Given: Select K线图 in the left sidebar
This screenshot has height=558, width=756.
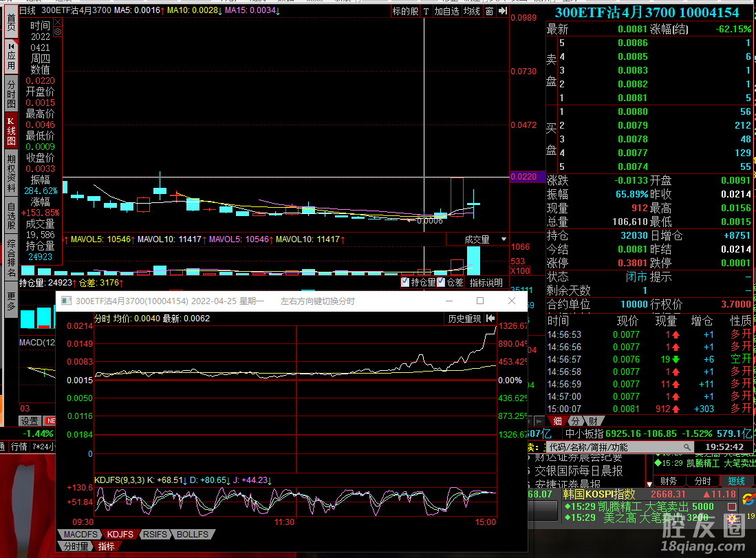Looking at the screenshot, I should 11,131.
